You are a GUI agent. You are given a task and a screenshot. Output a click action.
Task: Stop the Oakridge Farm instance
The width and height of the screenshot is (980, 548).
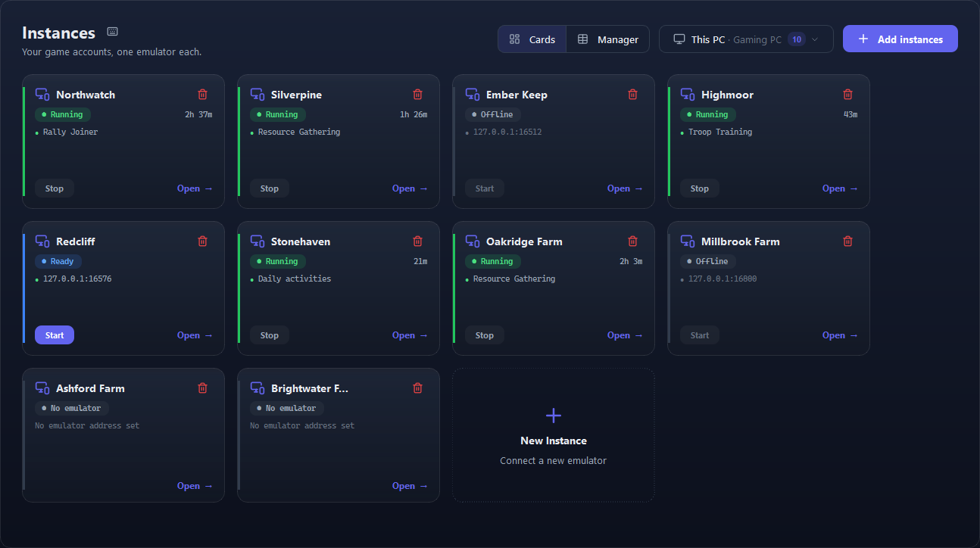click(485, 335)
